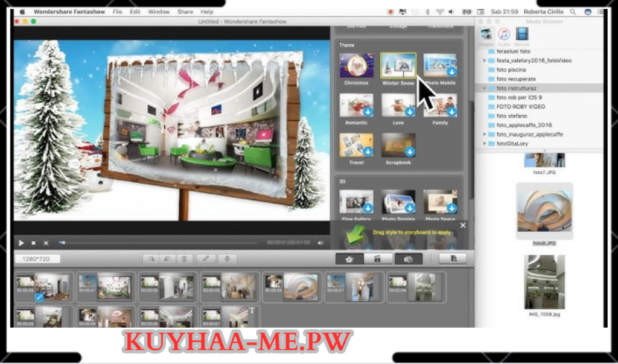The width and height of the screenshot is (618, 364).
Task: Open the File menu
Action: 118,12
